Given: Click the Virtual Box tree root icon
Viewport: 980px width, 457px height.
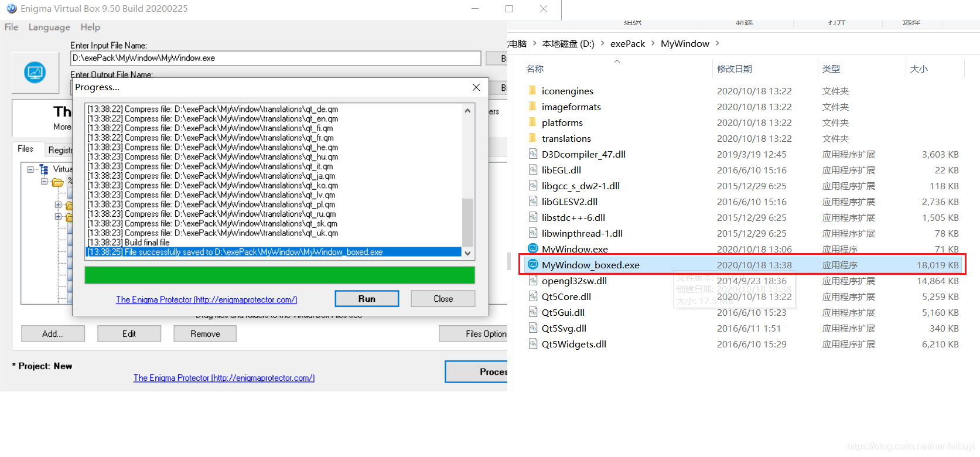Looking at the screenshot, I should [x=44, y=169].
